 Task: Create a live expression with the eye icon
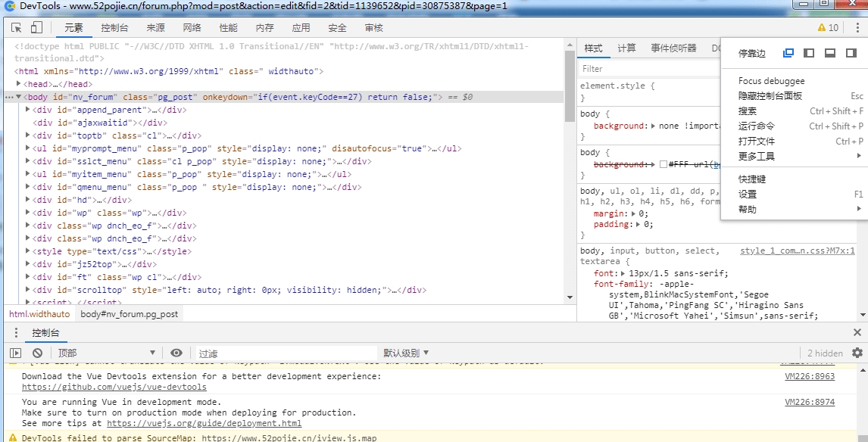point(176,353)
